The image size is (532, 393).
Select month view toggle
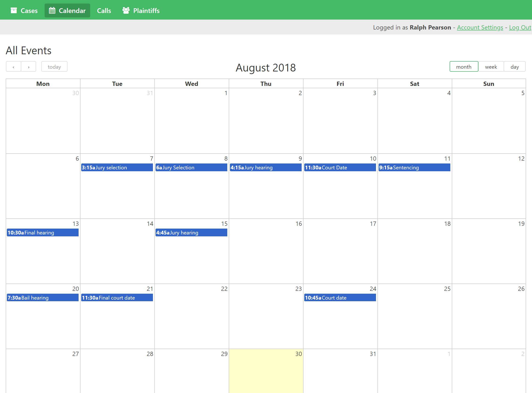pyautogui.click(x=464, y=67)
